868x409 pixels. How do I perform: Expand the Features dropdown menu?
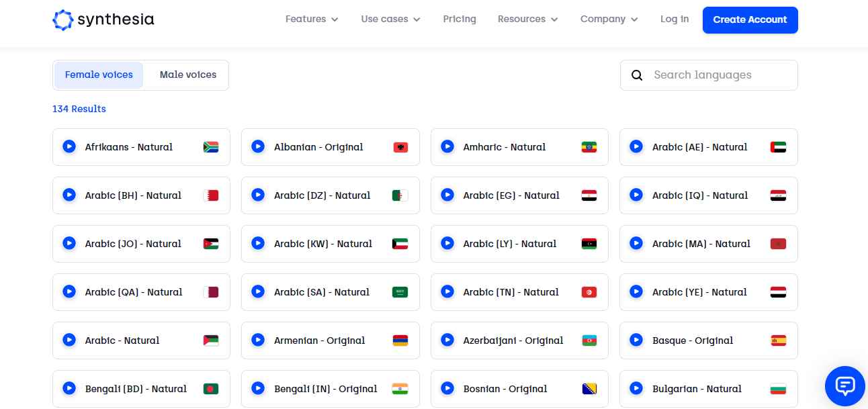(x=312, y=19)
